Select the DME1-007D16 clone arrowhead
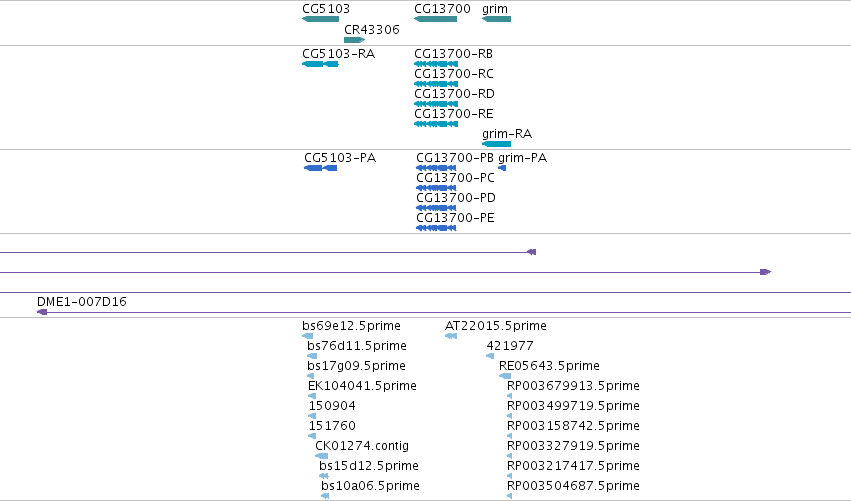Screen dimensions: 851x501 click(x=42, y=312)
